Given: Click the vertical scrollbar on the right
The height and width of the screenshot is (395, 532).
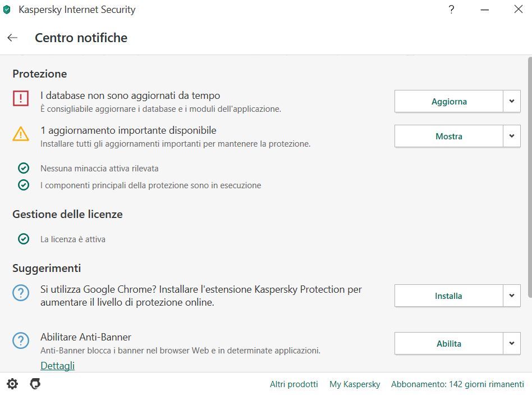Looking at the screenshot, I should coord(530,176).
